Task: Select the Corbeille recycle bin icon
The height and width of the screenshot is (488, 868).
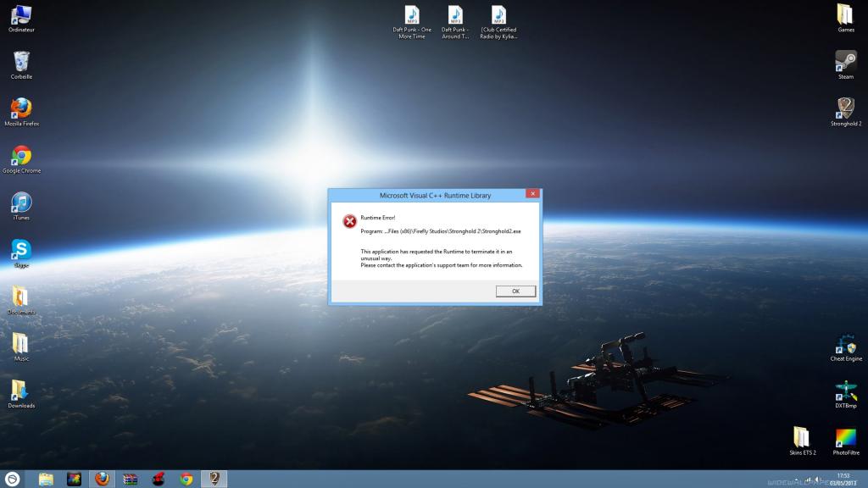Action: tap(21, 65)
